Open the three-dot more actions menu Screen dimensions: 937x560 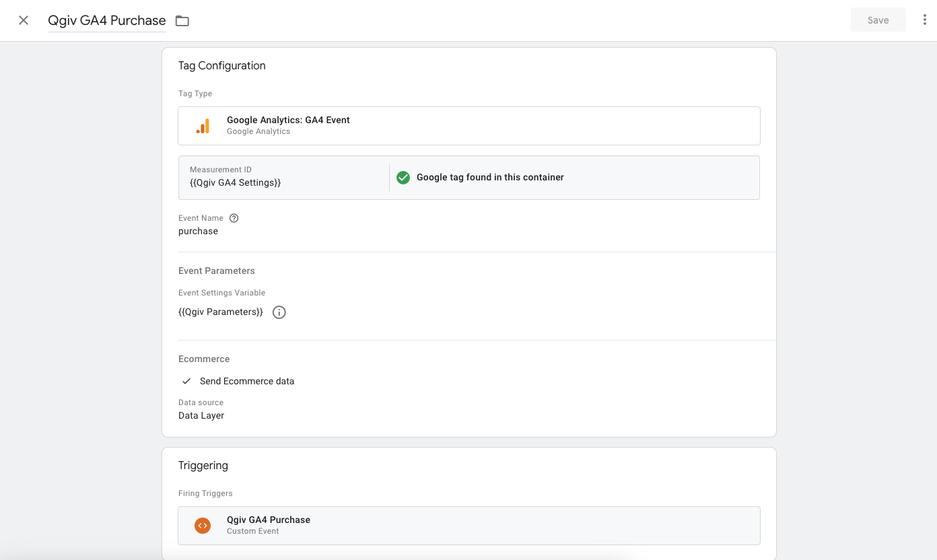(x=925, y=20)
